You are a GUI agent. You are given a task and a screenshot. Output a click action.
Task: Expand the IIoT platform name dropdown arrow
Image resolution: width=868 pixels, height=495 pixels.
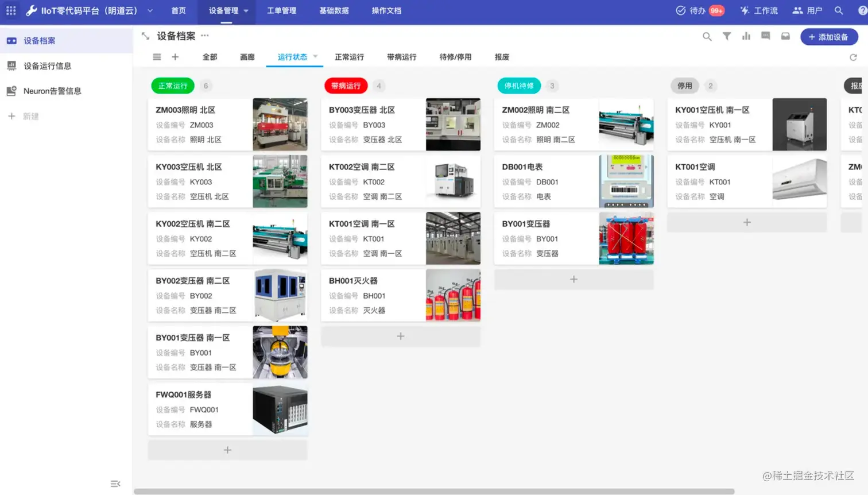(x=150, y=10)
